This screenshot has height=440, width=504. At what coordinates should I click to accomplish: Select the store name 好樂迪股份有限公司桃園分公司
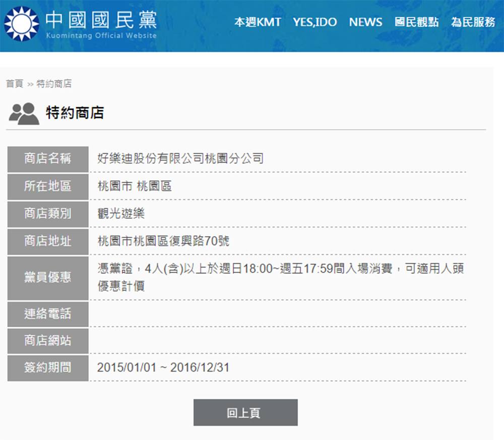pyautogui.click(x=180, y=159)
